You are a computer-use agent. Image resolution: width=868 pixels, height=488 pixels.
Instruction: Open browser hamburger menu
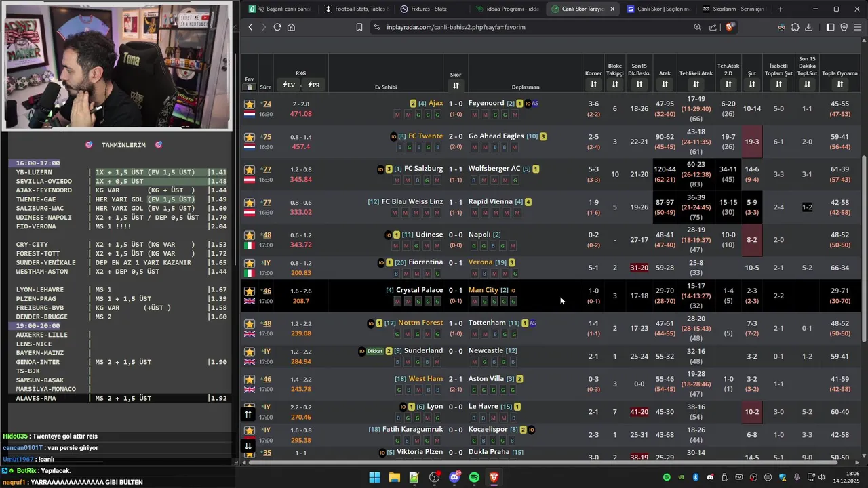(858, 27)
